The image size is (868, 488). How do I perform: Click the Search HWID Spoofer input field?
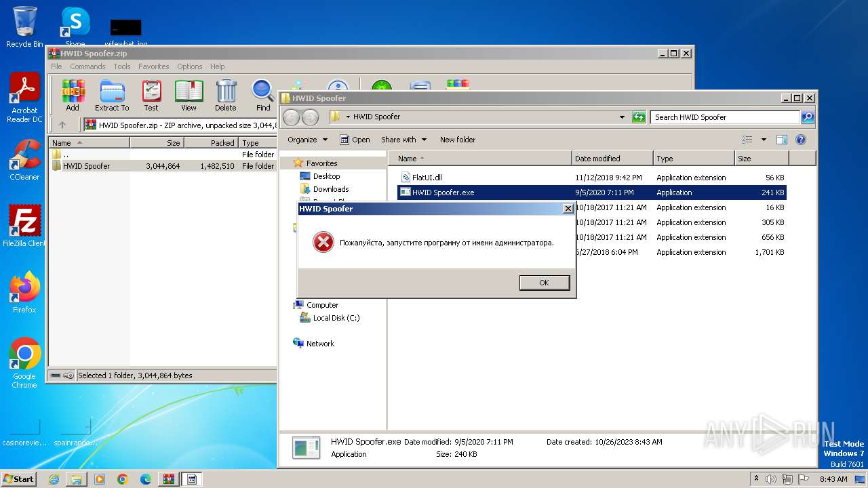pos(724,117)
